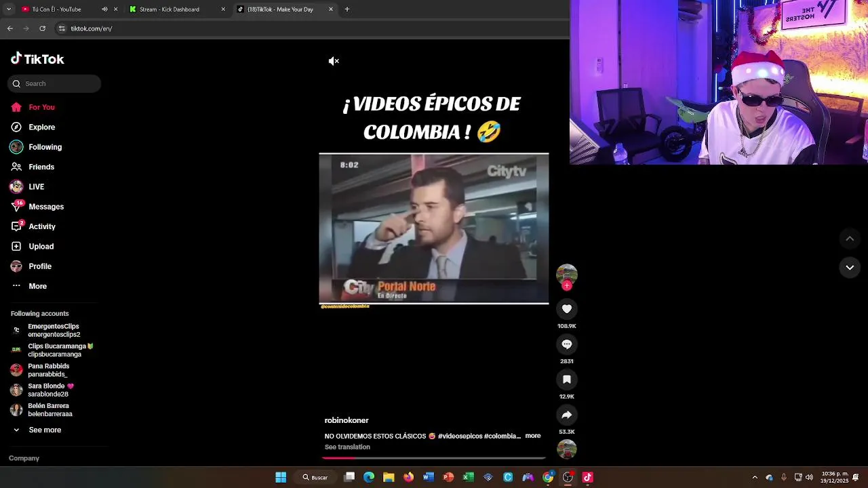Open the spinning sound disc thumbnail
This screenshot has width=868, height=488.
567,449
